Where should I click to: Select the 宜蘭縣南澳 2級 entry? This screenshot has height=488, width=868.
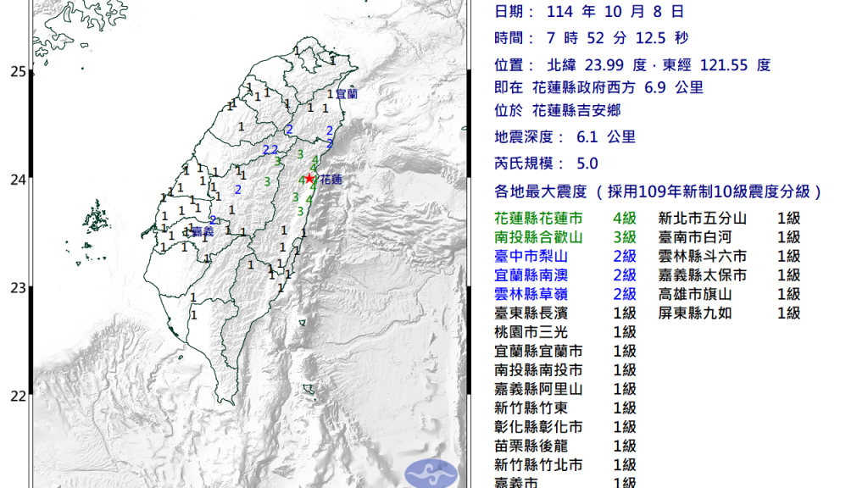click(565, 275)
